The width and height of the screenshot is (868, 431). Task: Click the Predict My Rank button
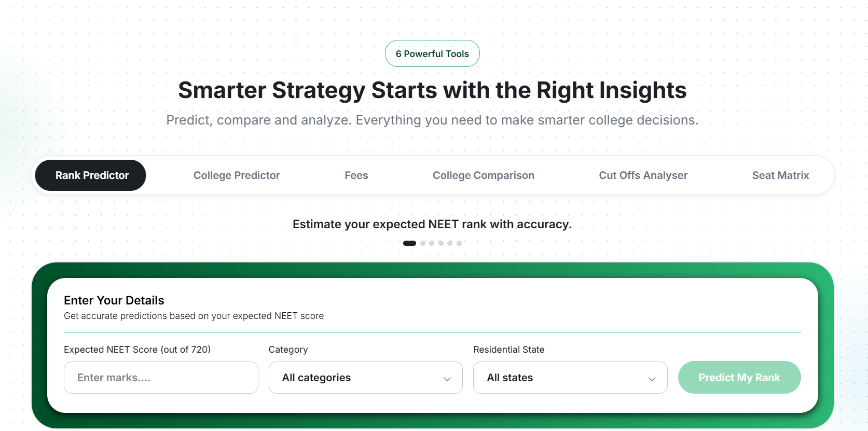click(x=739, y=378)
